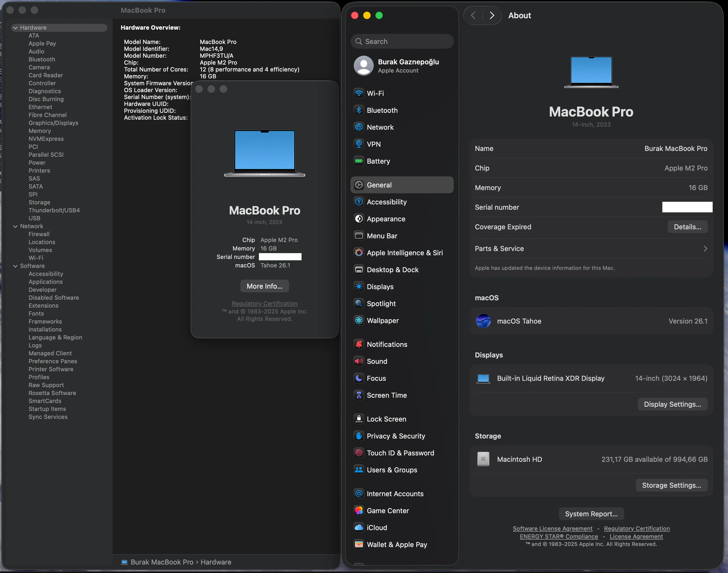Go back using the navigation arrow
This screenshot has width=728, height=573.
click(x=473, y=15)
